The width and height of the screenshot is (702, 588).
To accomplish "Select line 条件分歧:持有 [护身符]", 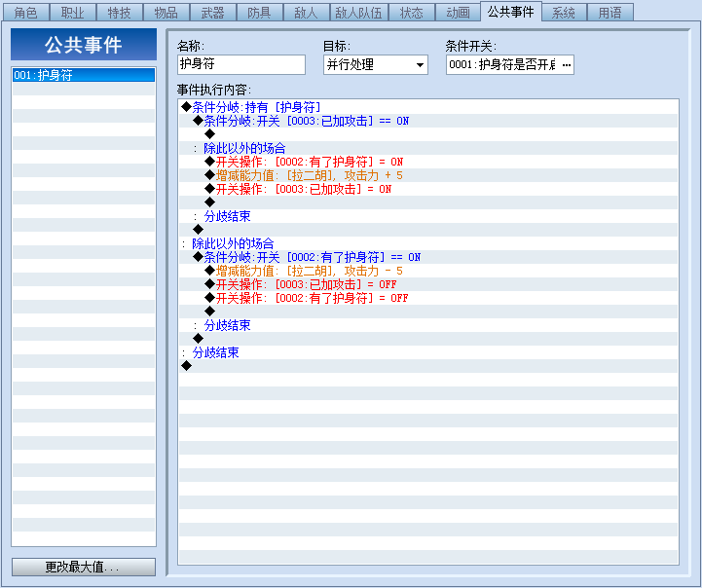I will (428, 107).
